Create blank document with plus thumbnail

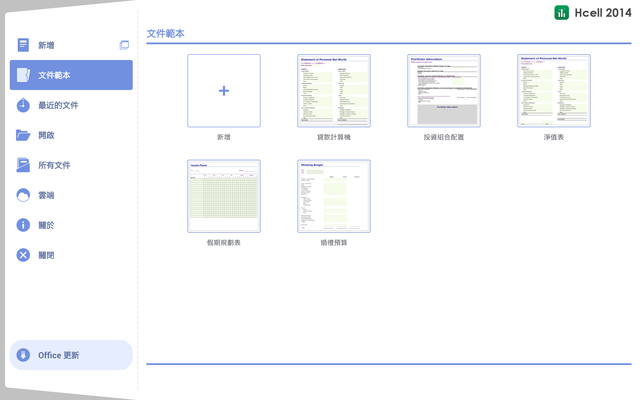[224, 91]
